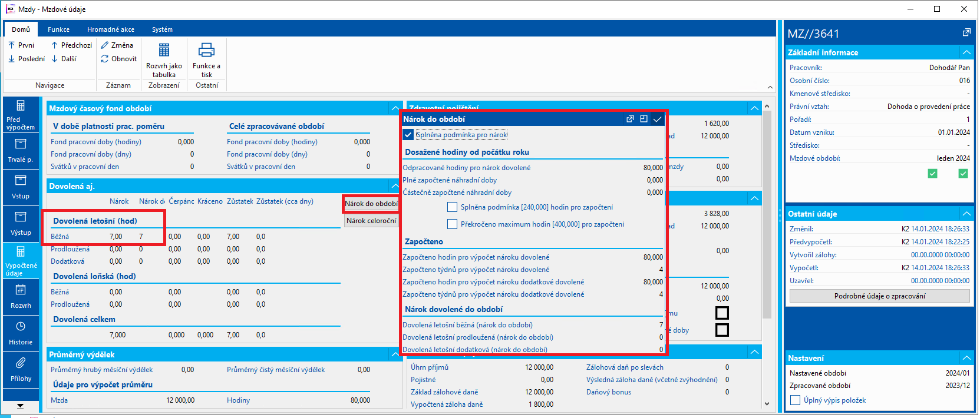Click the Nárok celoroční button
Screen dimensions: 980x418
tap(371, 221)
